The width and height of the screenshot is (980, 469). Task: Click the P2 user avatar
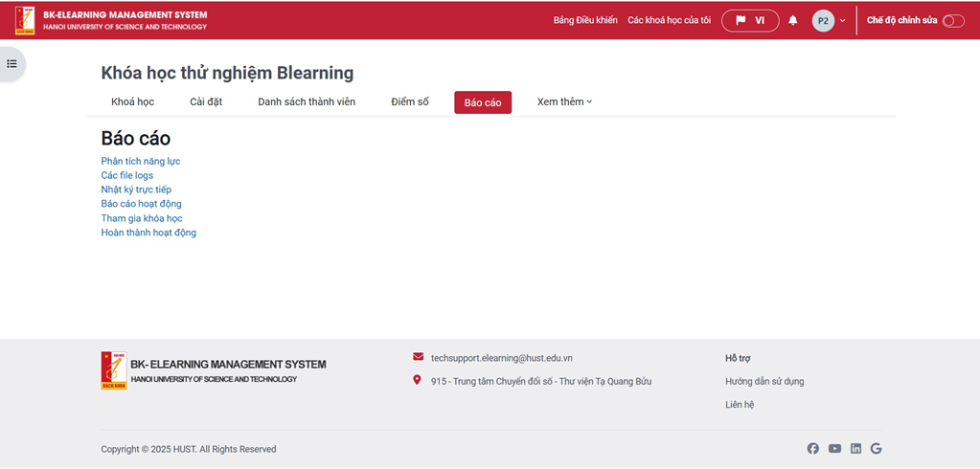coord(823,21)
